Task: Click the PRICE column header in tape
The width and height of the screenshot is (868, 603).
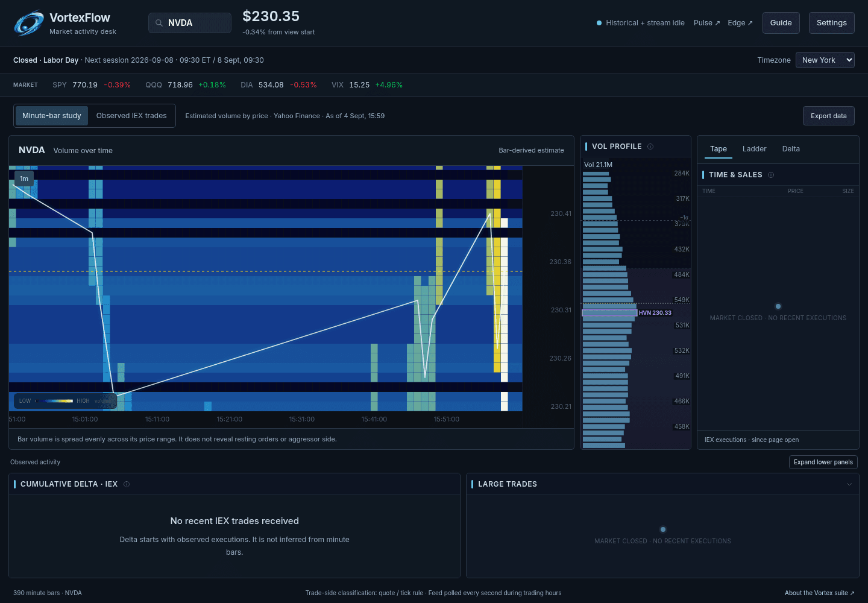Action: click(x=796, y=191)
